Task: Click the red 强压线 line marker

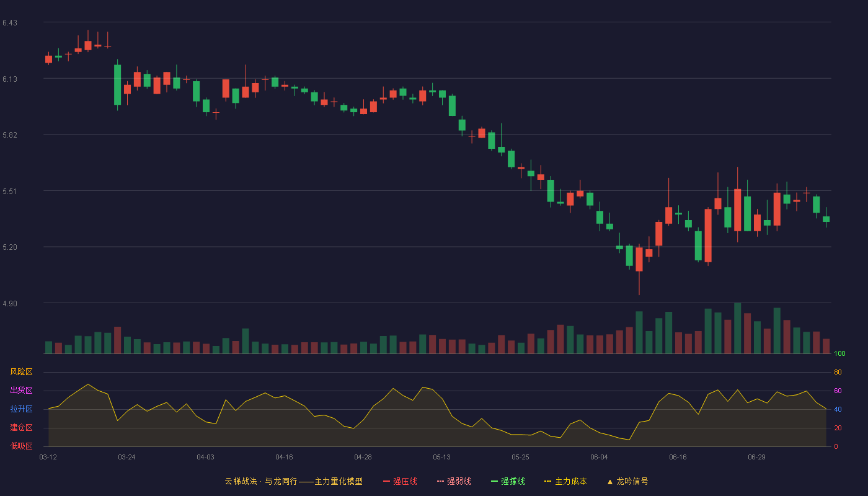Action: coord(386,481)
